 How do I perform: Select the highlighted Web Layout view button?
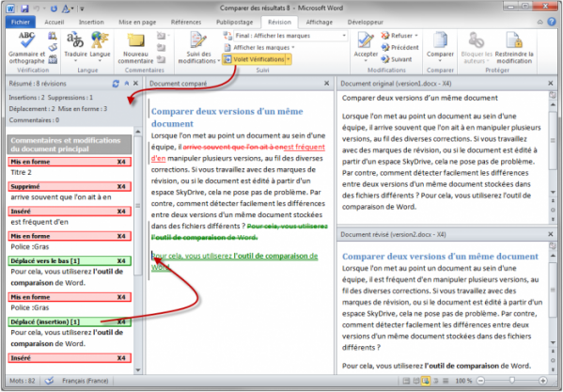[x=426, y=381]
